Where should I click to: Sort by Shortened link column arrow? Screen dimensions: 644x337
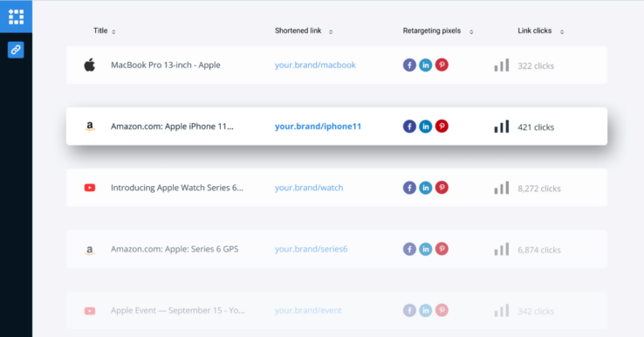click(x=331, y=31)
